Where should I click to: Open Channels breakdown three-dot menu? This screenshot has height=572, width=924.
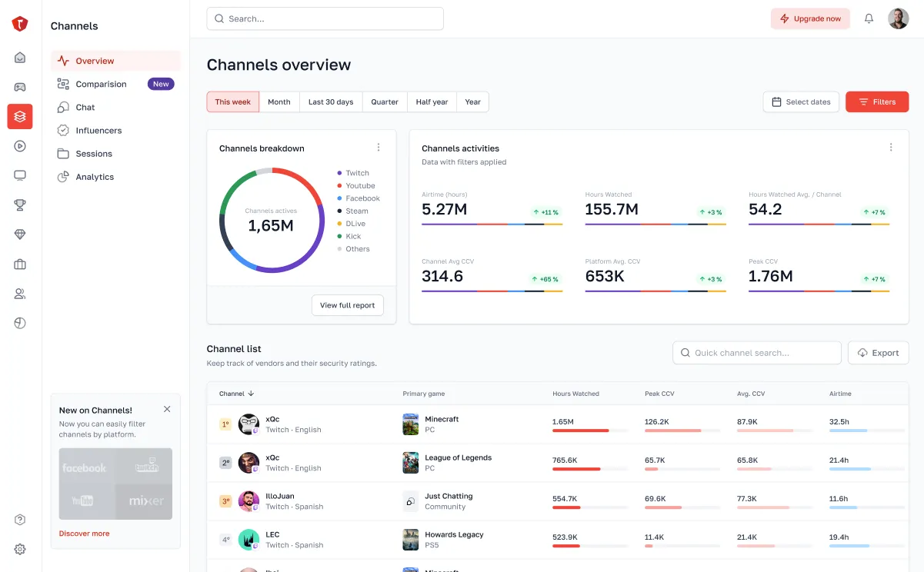(x=378, y=148)
